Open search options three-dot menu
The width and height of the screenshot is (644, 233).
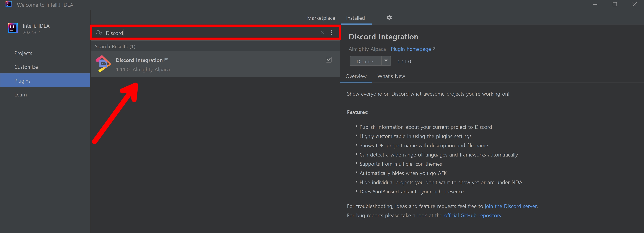[331, 33]
